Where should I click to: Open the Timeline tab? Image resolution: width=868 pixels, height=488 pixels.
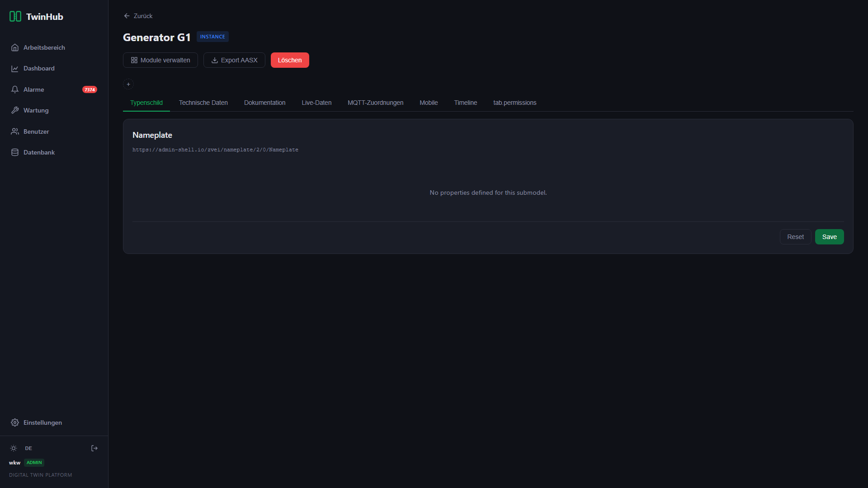[466, 103]
